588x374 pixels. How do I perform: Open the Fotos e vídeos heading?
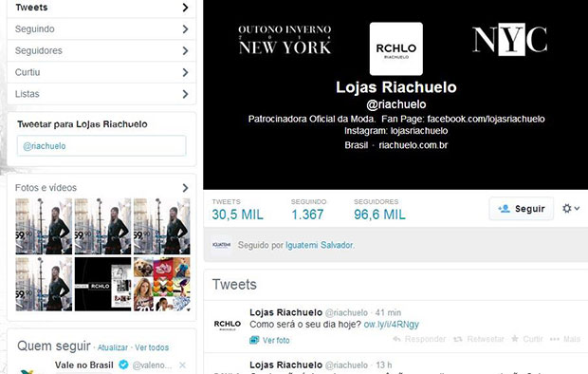click(46, 187)
